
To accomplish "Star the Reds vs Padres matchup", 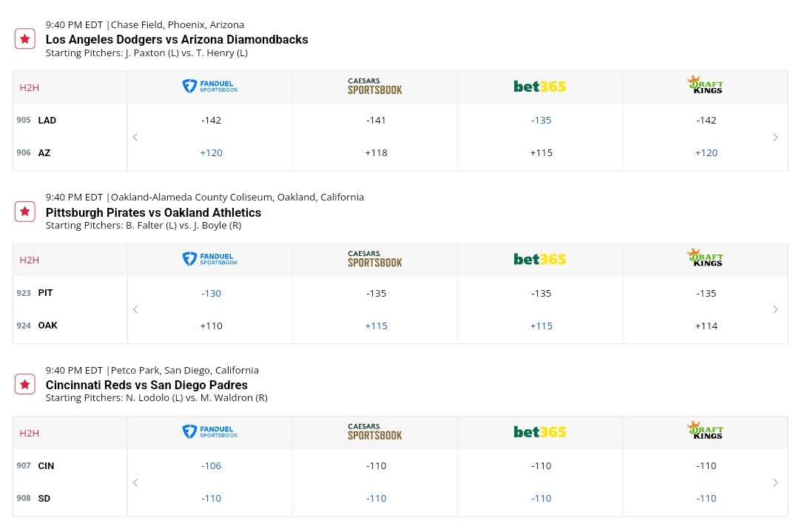I will (x=25, y=384).
